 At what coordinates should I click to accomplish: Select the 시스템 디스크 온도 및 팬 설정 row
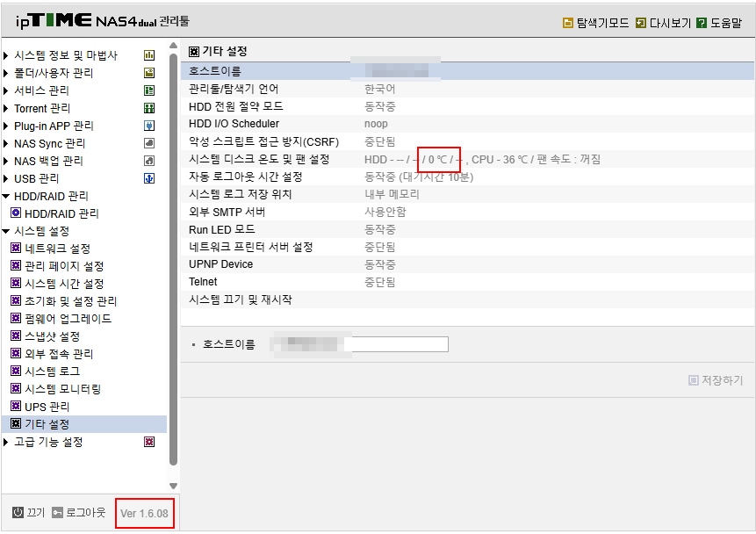(x=467, y=159)
